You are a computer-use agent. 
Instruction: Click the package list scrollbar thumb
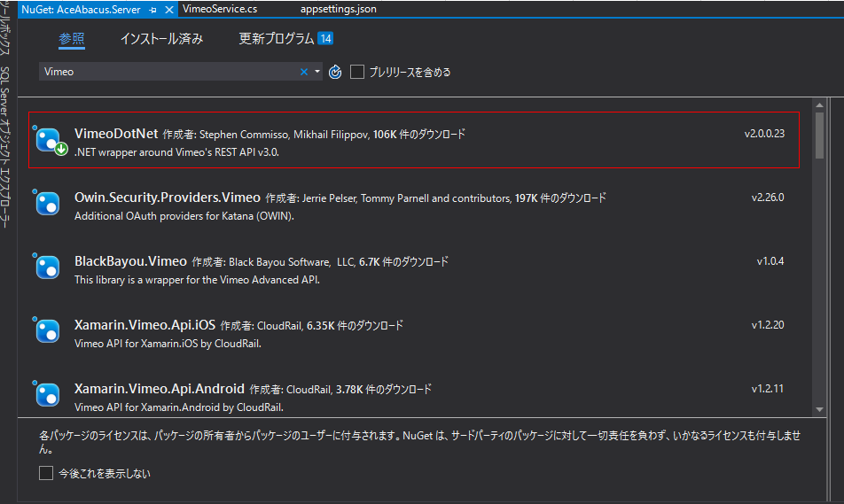819,135
